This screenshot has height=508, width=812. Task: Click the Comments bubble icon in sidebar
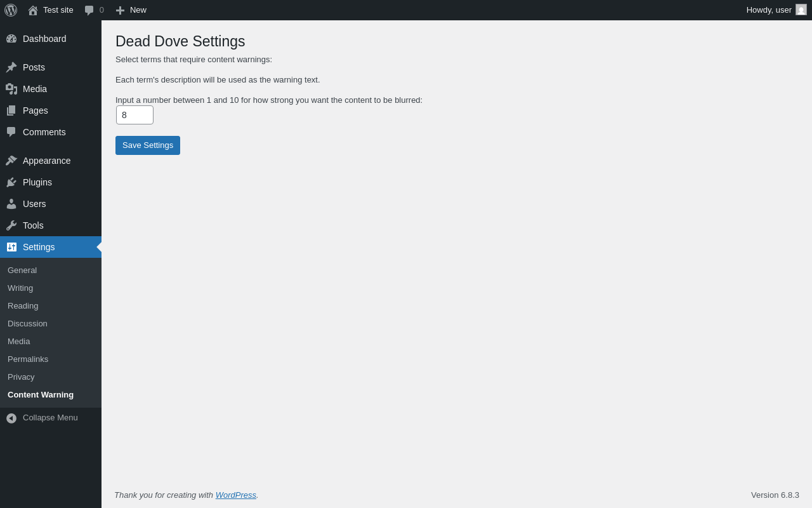(x=11, y=132)
